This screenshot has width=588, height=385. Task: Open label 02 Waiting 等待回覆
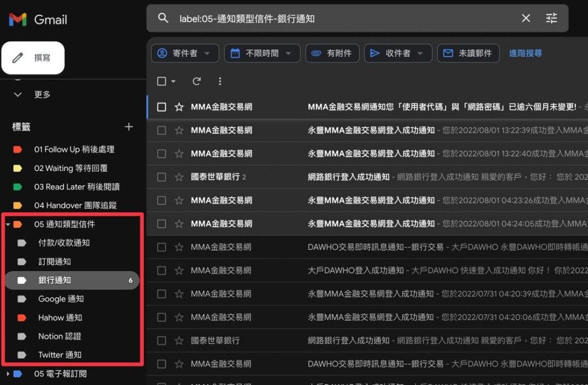click(71, 168)
